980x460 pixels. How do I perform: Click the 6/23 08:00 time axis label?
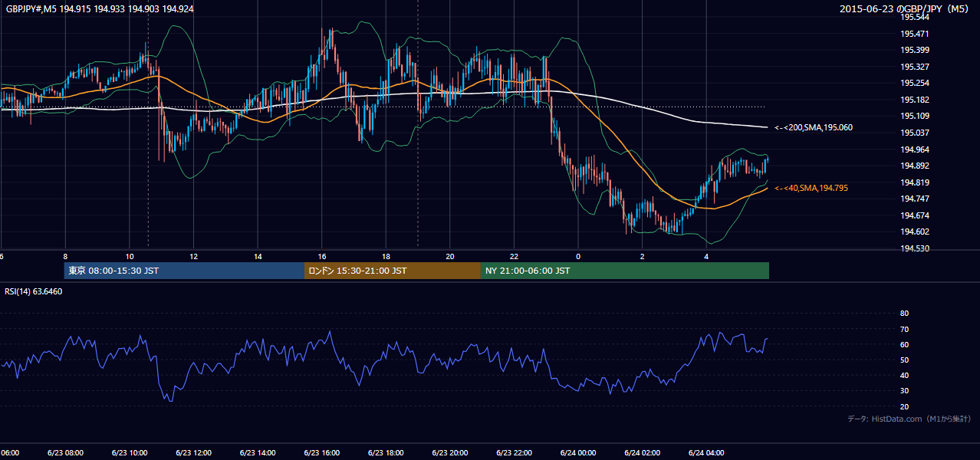(x=65, y=452)
